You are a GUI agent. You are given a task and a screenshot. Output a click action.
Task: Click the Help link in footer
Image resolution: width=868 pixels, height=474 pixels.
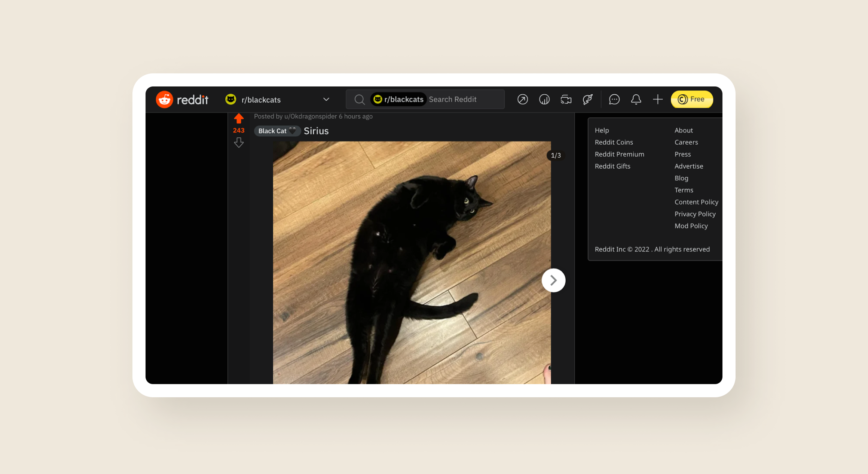(x=602, y=130)
